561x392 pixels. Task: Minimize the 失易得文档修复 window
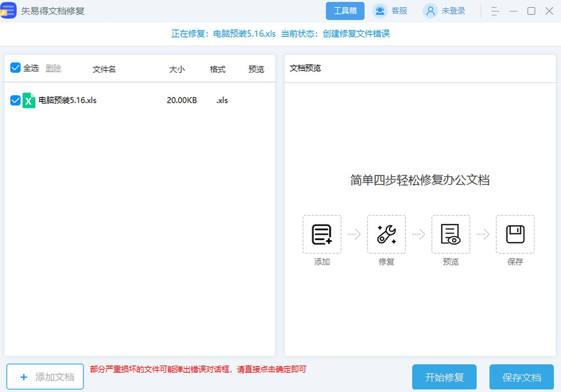point(513,11)
